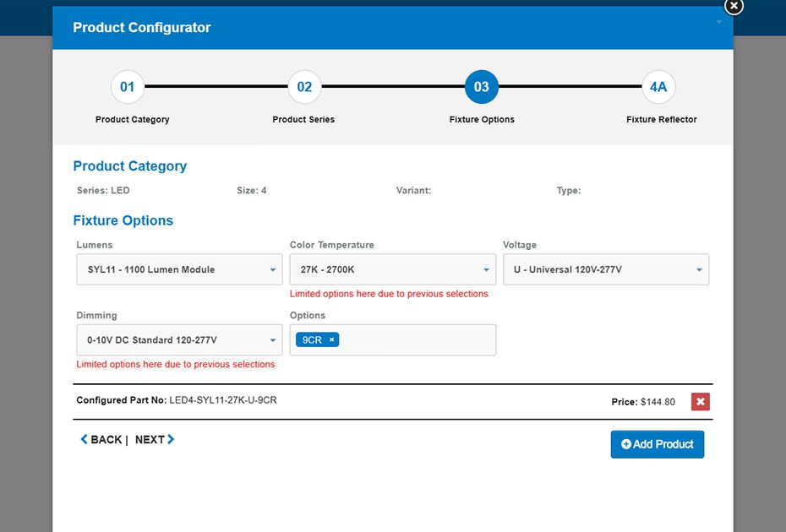786x532 pixels.
Task: Remove the 9CR option tag
Action: (332, 340)
